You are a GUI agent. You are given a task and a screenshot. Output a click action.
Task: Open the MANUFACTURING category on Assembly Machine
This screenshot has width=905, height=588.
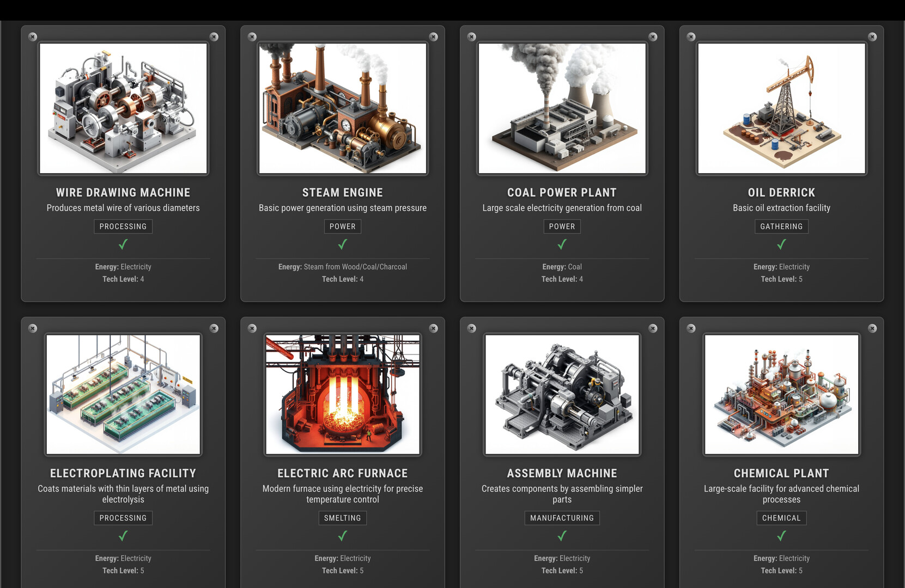pos(562,518)
